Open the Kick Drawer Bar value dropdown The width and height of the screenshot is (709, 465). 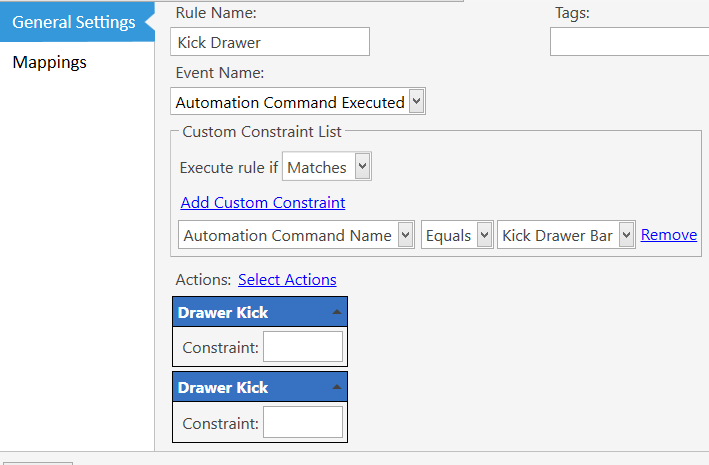(x=626, y=235)
